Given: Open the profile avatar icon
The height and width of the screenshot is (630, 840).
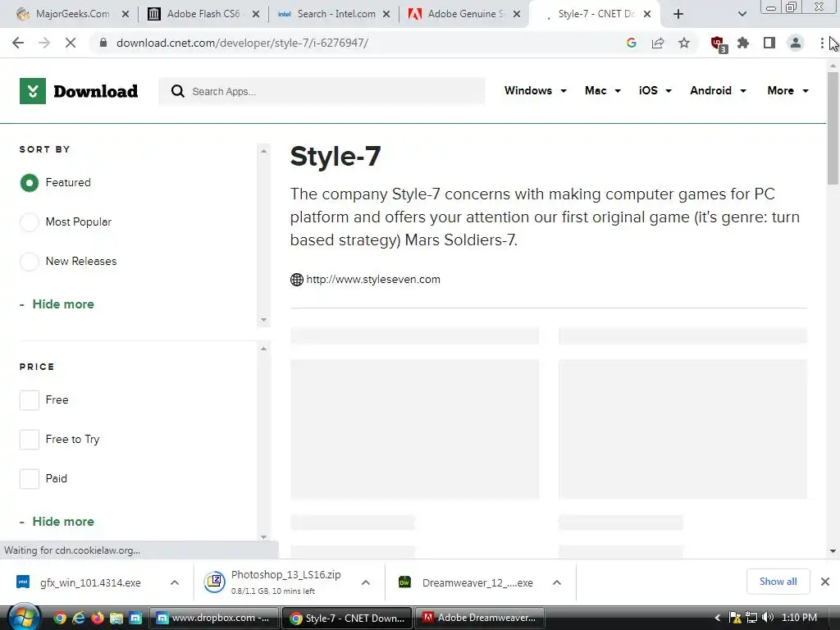Looking at the screenshot, I should (x=796, y=43).
